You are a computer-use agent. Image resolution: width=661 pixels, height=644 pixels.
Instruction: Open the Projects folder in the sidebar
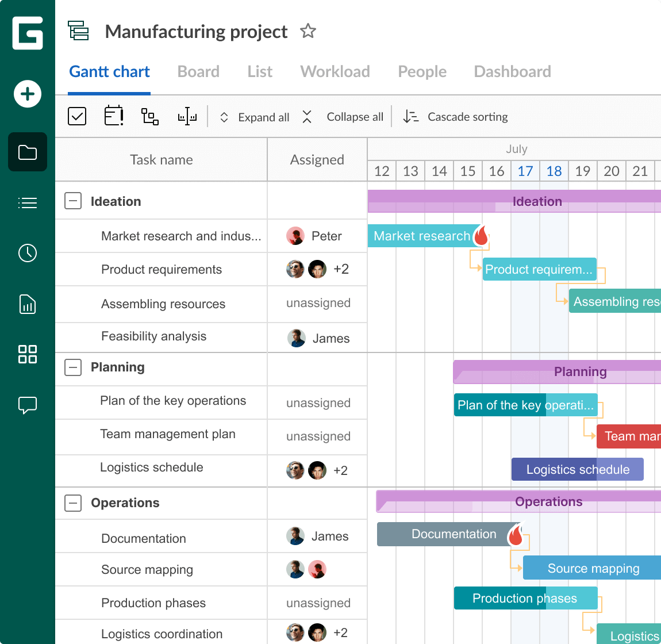coord(27,152)
